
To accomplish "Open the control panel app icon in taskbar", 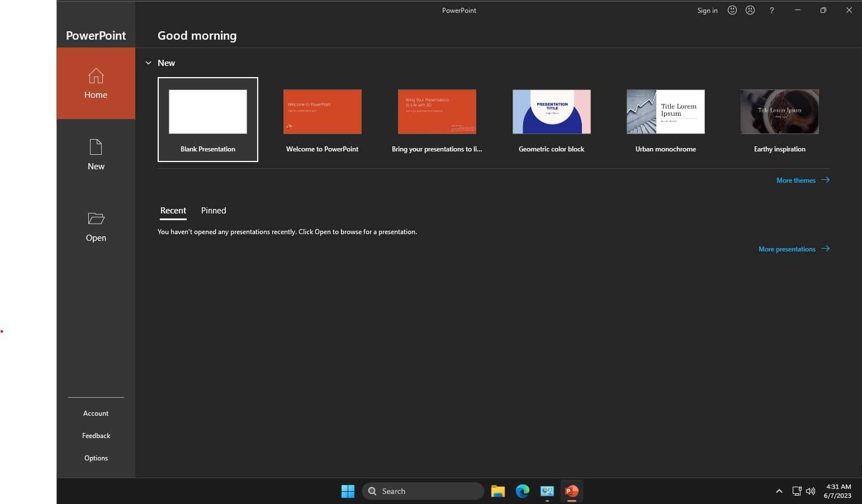I will 547,491.
